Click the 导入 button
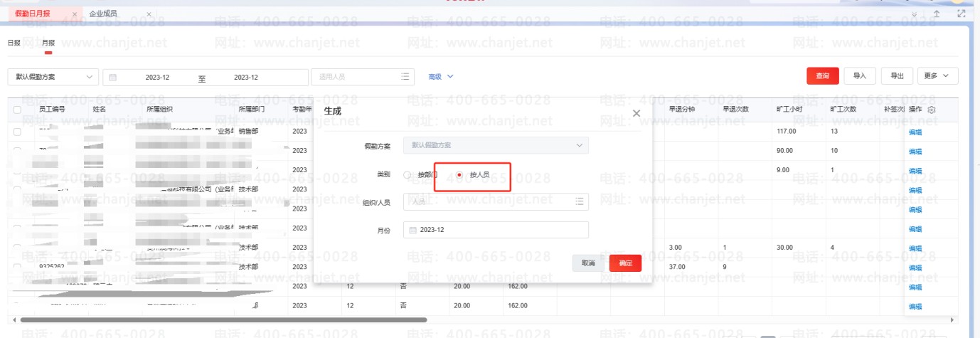This screenshot has height=338, width=980. pyautogui.click(x=860, y=76)
